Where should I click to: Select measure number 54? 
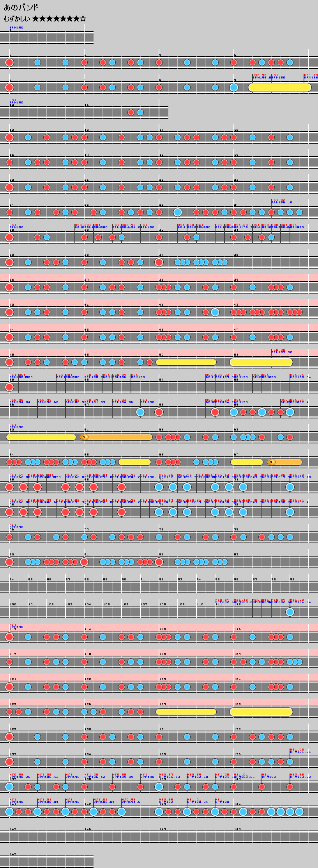(161, 380)
